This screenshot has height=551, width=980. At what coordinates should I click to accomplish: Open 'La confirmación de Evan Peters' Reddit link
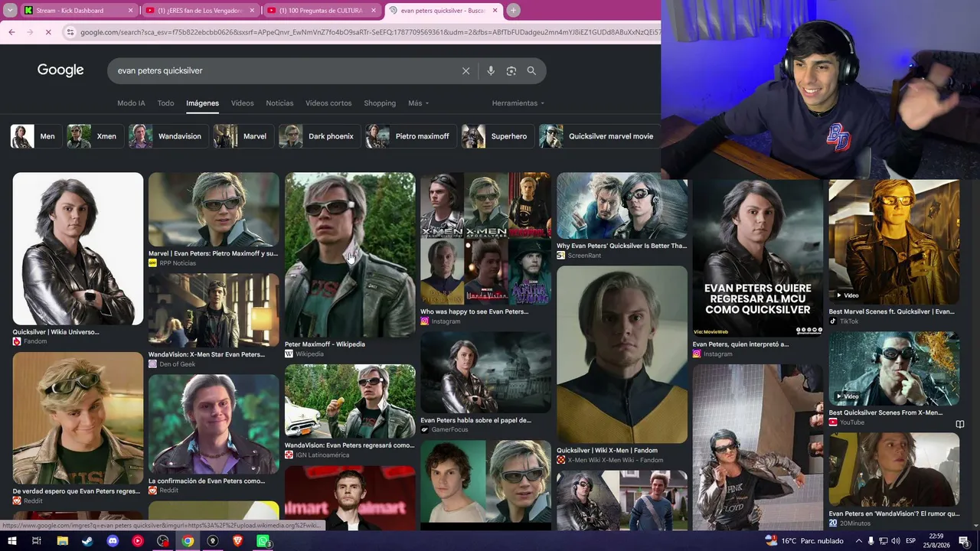pyautogui.click(x=207, y=481)
